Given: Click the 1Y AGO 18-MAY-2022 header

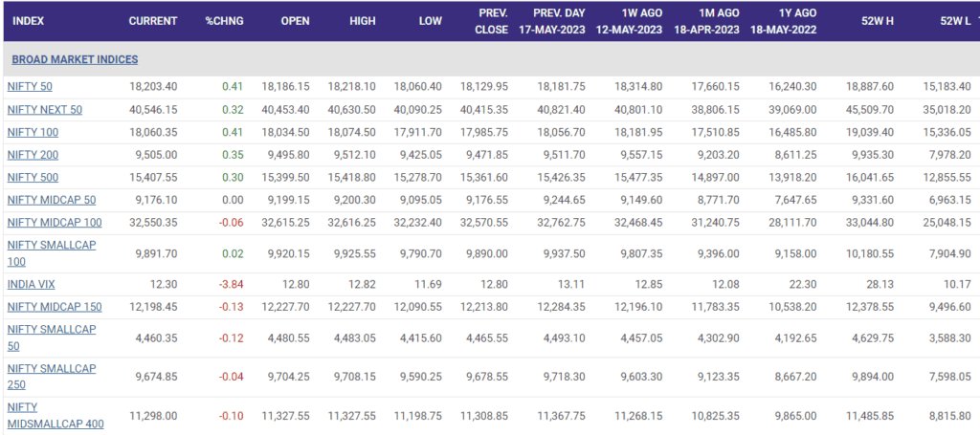Looking at the screenshot, I should pos(784,21).
